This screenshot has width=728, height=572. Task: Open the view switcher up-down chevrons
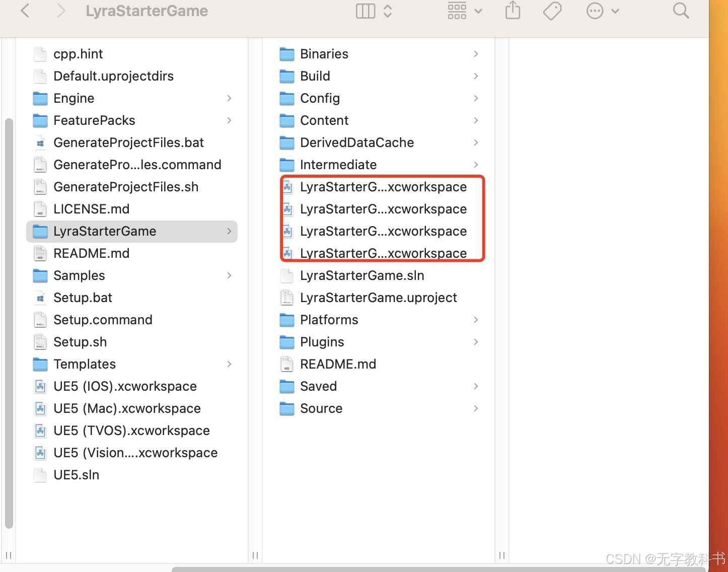pos(388,11)
